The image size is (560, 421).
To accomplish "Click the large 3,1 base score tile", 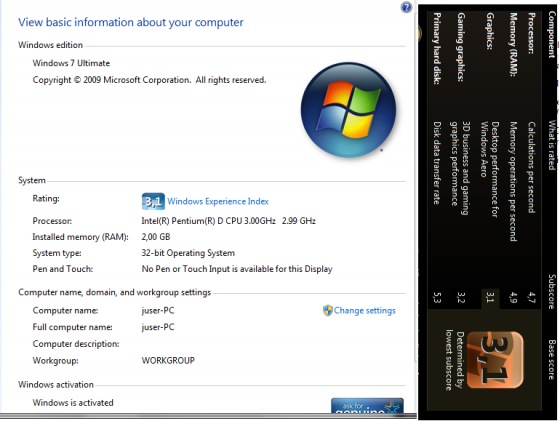I will coord(495,359).
